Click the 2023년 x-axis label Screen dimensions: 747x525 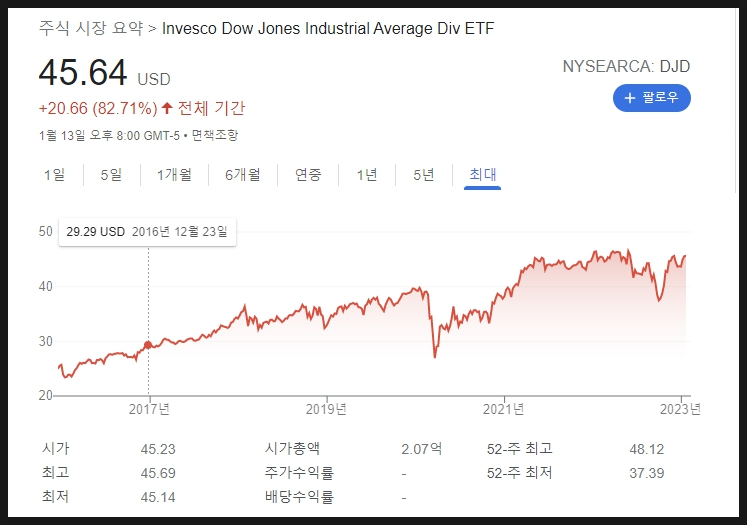pyautogui.click(x=680, y=409)
